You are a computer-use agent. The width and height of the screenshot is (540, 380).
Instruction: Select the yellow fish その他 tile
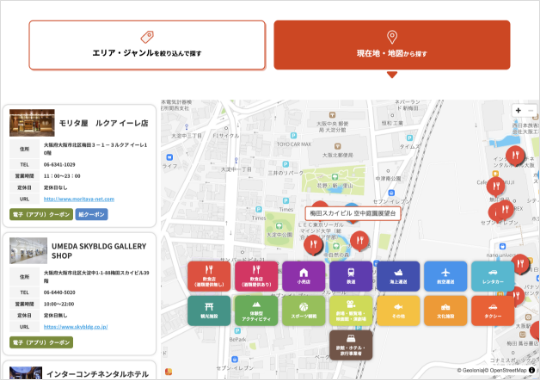[x=398, y=310]
